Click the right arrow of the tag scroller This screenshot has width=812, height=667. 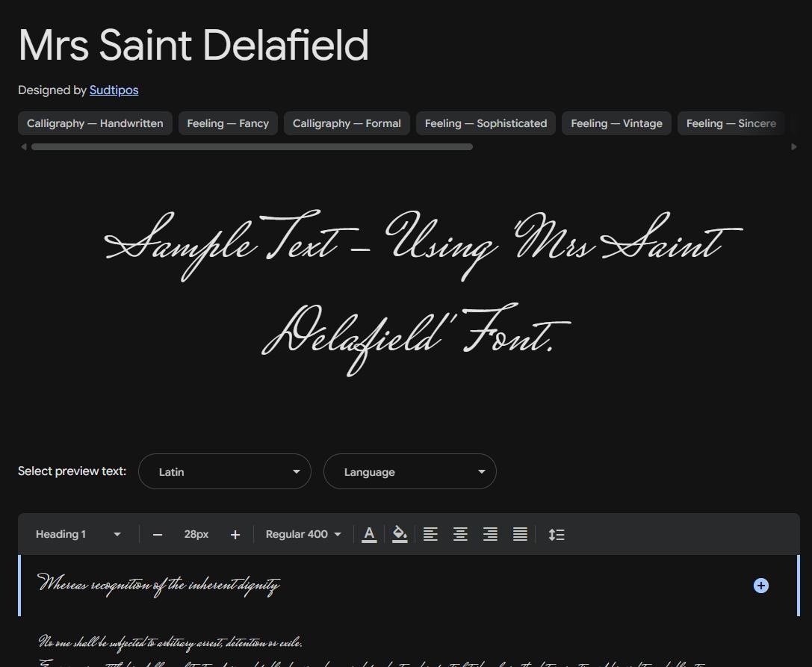click(794, 146)
